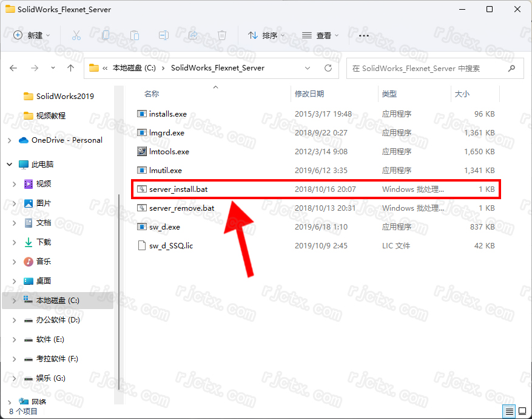Select the lmtools.exe file
This screenshot has width=532, height=419.
(x=169, y=152)
